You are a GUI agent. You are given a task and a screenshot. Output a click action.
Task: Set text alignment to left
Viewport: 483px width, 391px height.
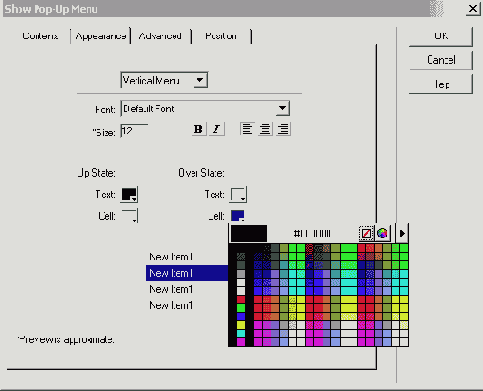pyautogui.click(x=247, y=129)
